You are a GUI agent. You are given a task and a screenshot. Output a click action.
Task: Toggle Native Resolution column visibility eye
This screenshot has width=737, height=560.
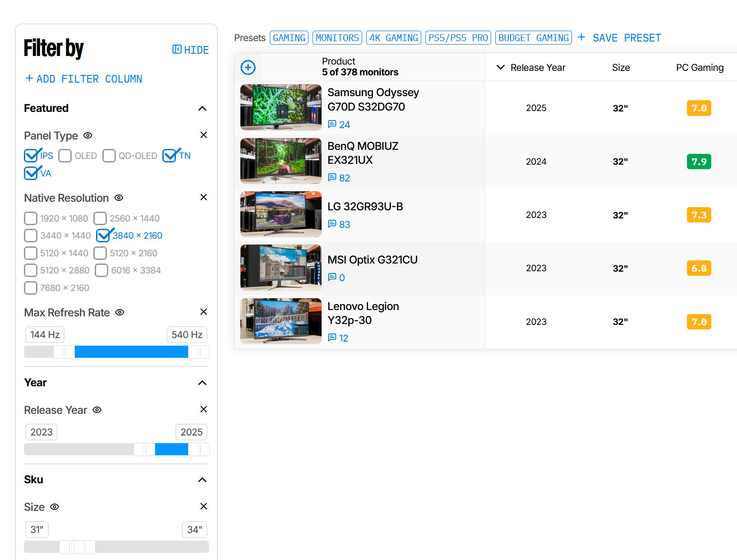click(119, 198)
